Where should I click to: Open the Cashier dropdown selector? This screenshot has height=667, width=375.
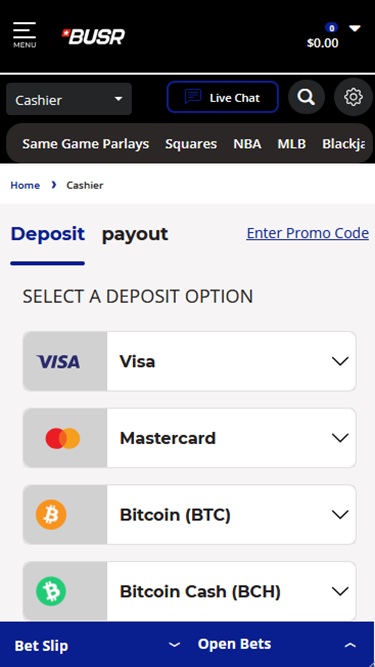[x=69, y=100]
